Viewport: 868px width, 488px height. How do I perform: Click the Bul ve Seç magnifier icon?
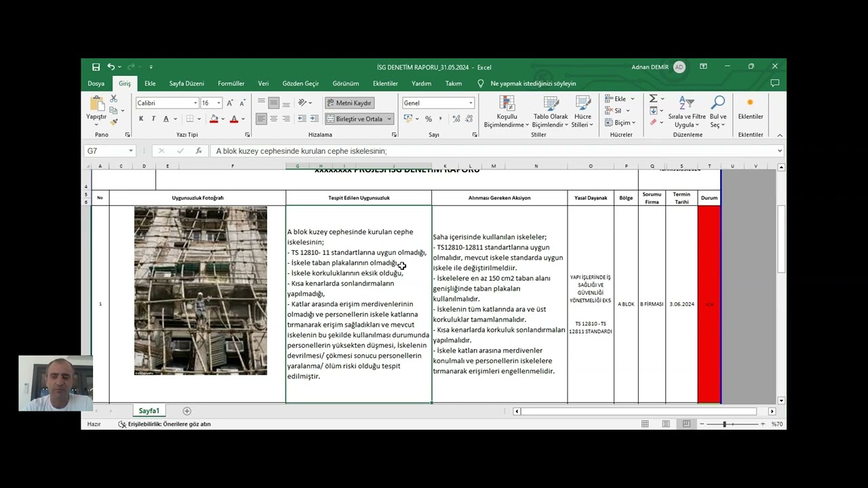(718, 102)
